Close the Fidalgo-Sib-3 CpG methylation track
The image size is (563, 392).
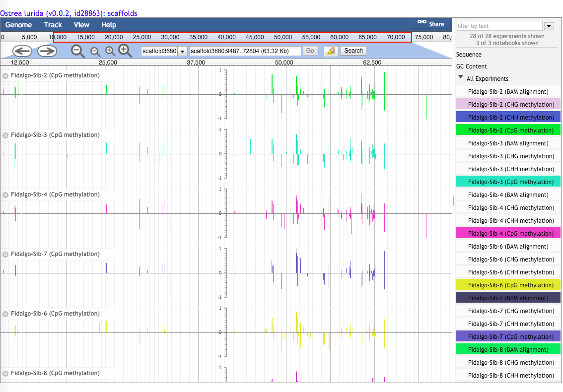[x=5, y=135]
